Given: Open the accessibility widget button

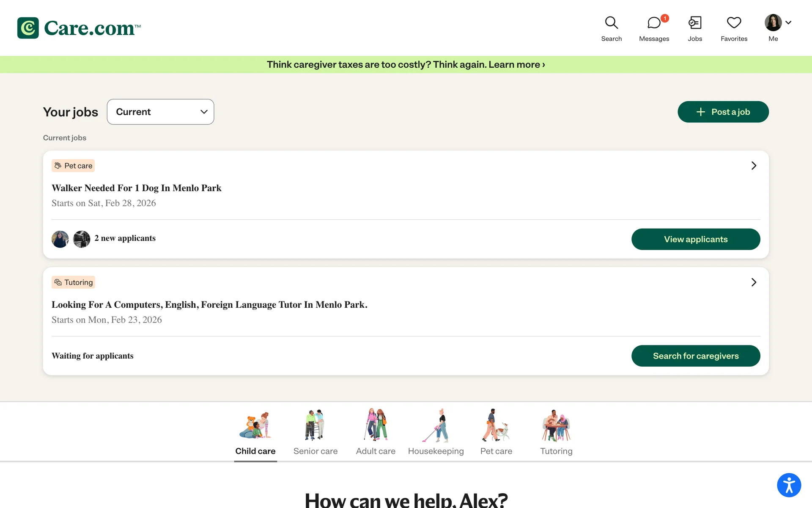Looking at the screenshot, I should click(789, 485).
